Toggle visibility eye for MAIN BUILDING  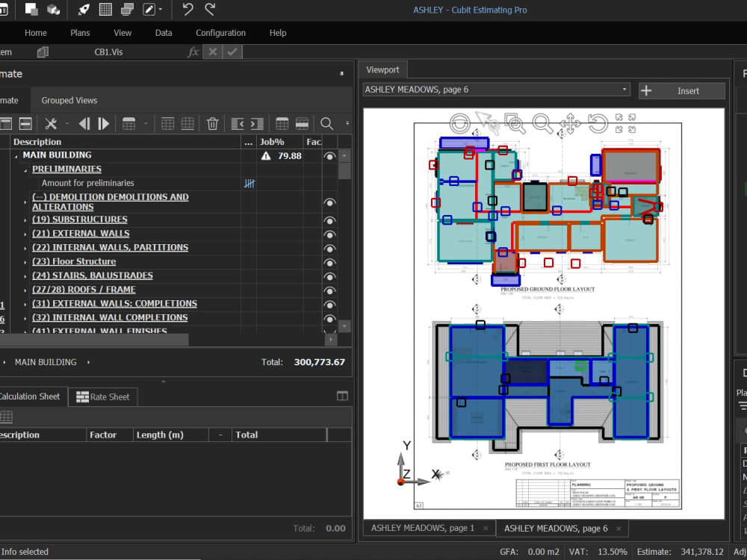pyautogui.click(x=329, y=156)
